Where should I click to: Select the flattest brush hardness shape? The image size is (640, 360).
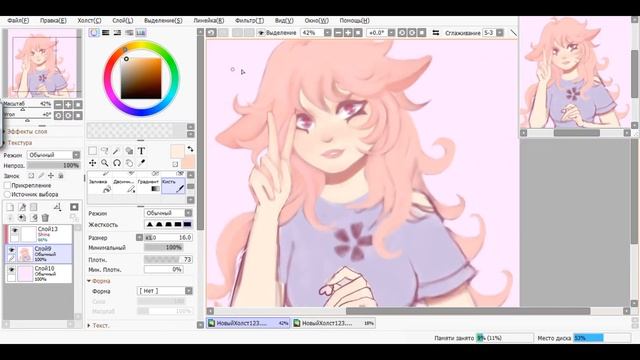click(187, 224)
